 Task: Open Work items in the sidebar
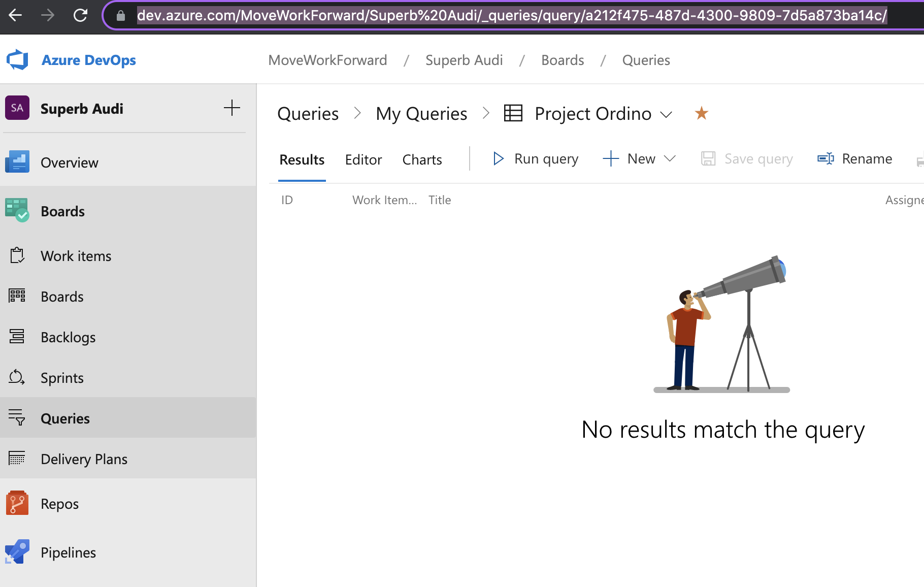tap(76, 256)
